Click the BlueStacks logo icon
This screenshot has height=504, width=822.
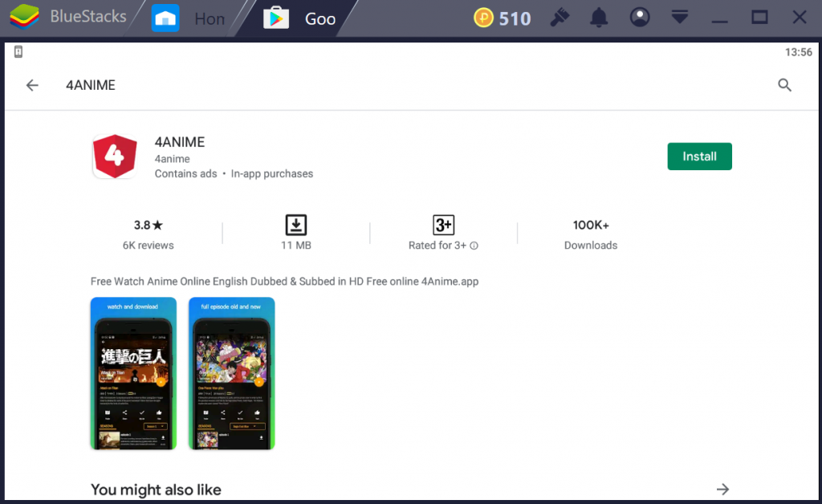pyautogui.click(x=24, y=18)
